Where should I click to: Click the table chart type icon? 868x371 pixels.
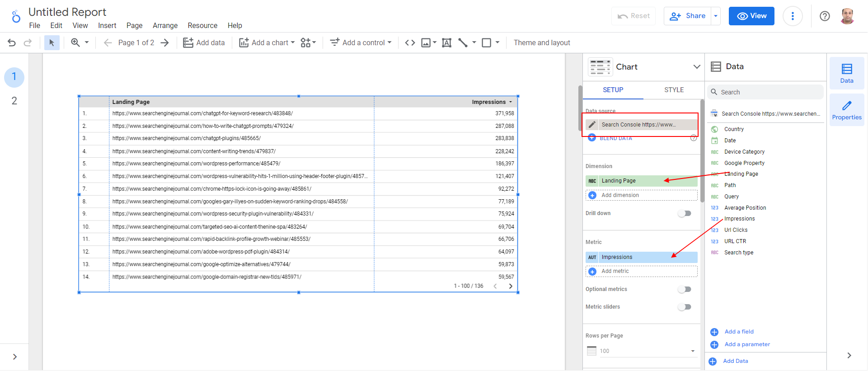click(600, 67)
